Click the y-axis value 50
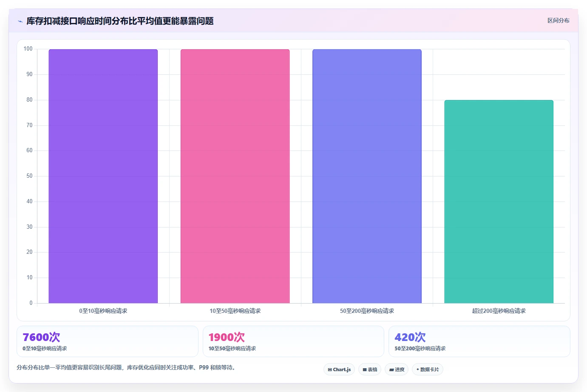Screen dimensions: 587x392 (x=29, y=176)
